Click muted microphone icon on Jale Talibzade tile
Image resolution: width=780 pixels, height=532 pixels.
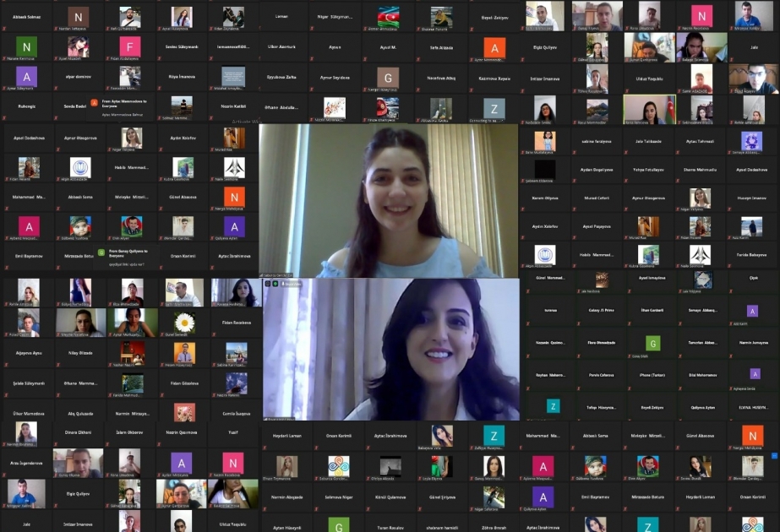click(626, 153)
